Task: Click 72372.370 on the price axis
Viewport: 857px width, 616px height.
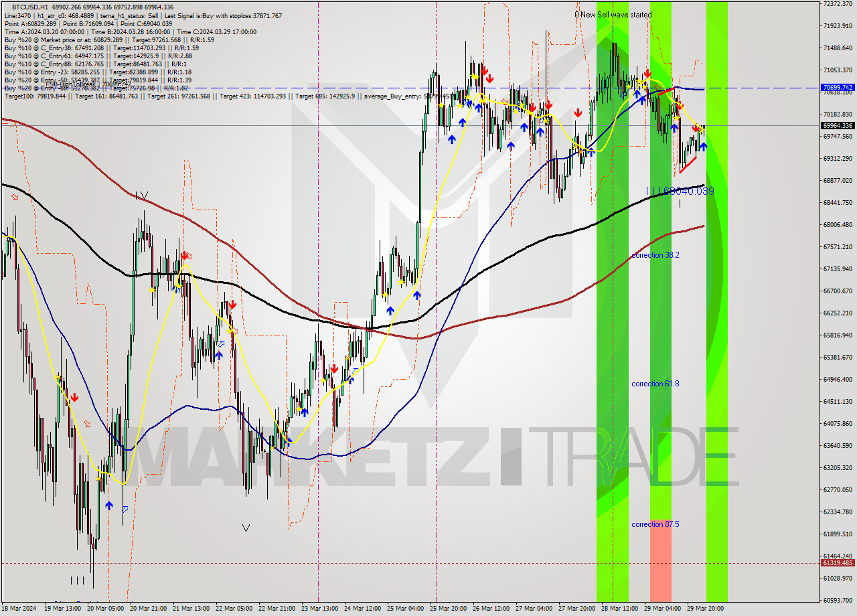Action: [838, 4]
